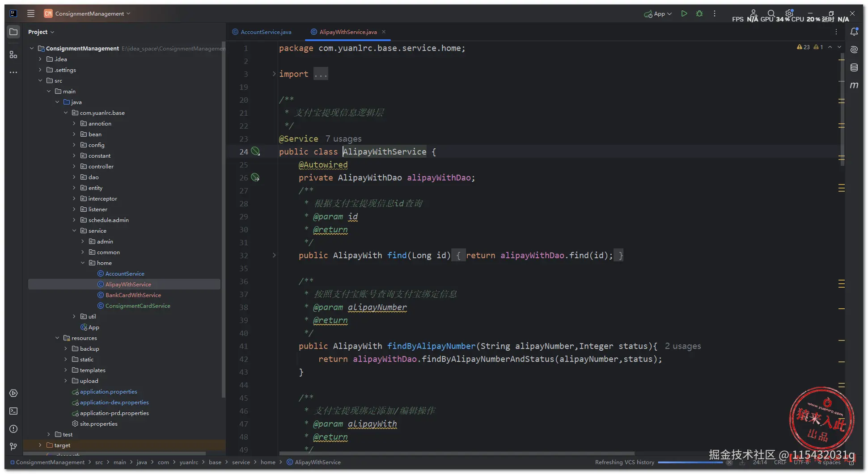The height and width of the screenshot is (474, 868).
Task: Open the ConsignmentManagement project dropdown
Action: 93,13
